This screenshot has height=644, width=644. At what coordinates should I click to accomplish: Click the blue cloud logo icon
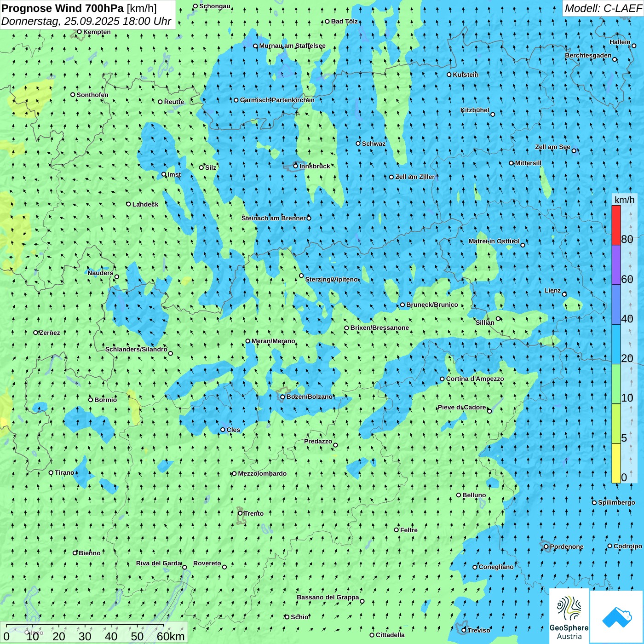[616, 616]
